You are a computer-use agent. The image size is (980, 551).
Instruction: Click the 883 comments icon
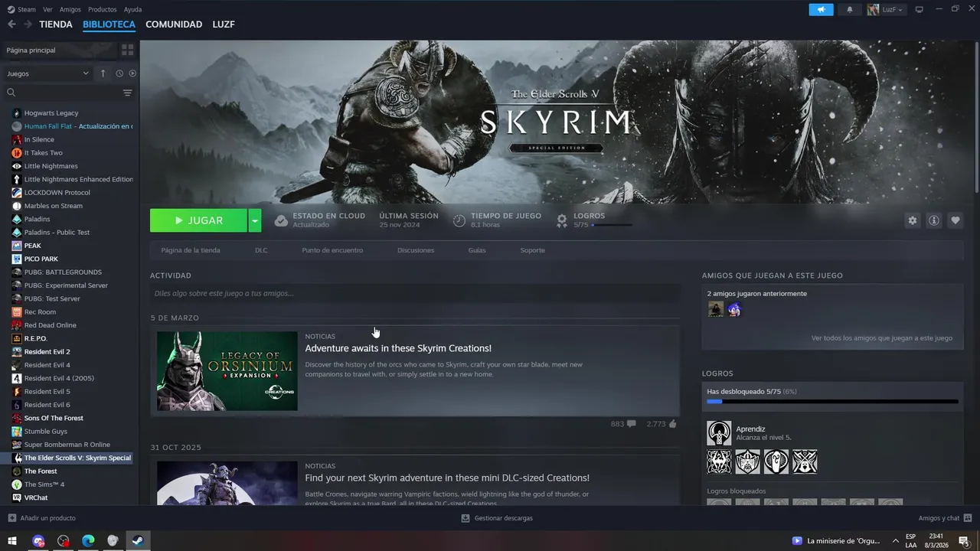click(x=631, y=424)
